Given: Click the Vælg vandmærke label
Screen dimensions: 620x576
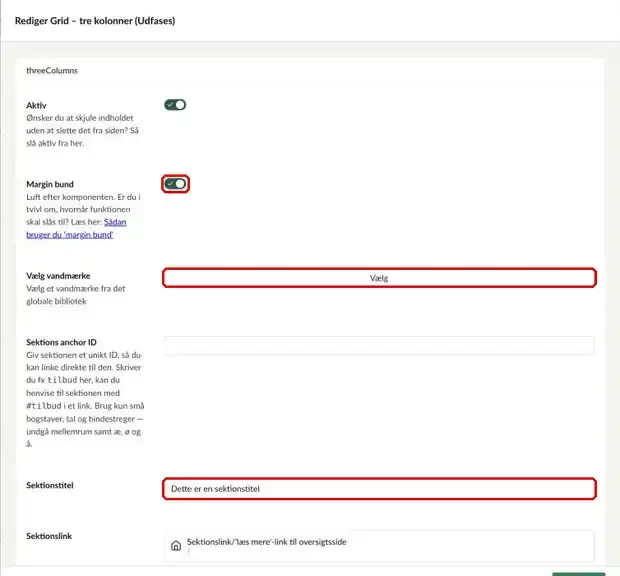Looking at the screenshot, I should tap(58, 276).
